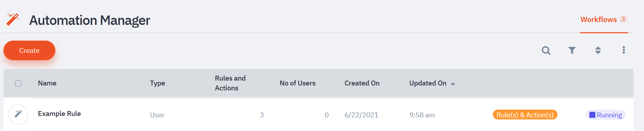Screen dimensions: 644x131
Task: Sort by the Updated On column
Action: coord(428,83)
